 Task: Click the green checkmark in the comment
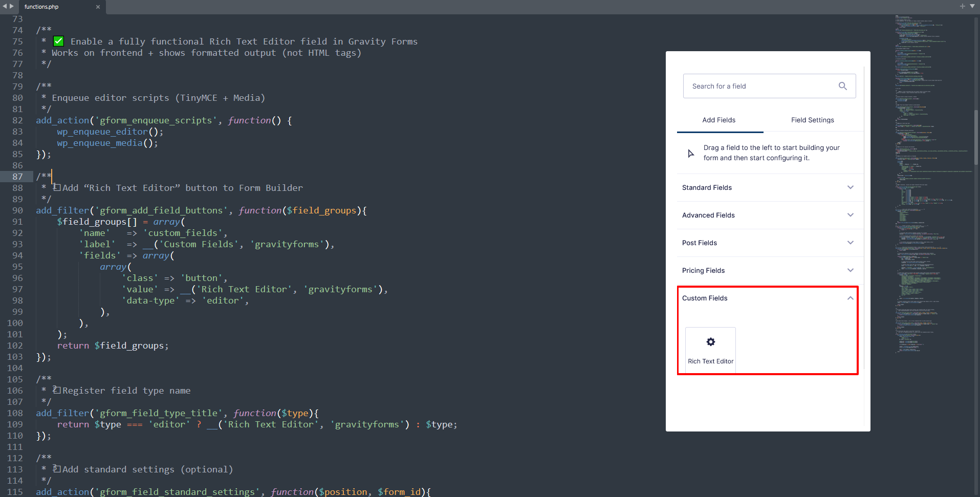(x=59, y=41)
